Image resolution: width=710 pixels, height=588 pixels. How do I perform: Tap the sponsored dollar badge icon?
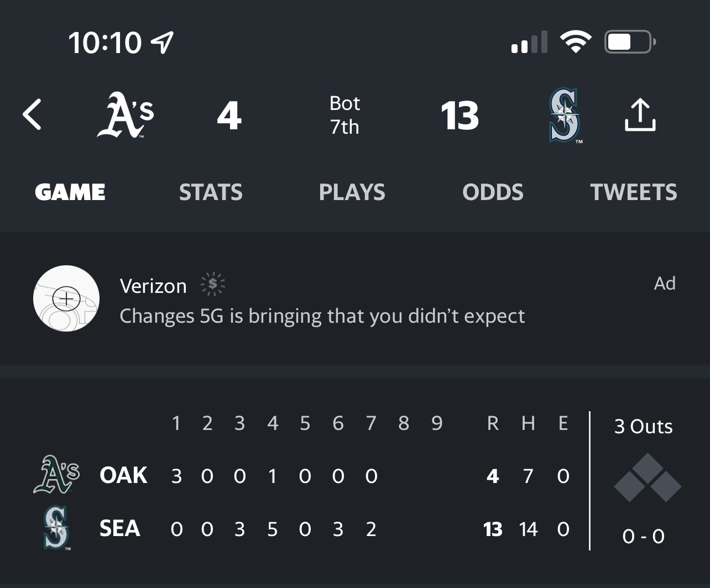pos(213,285)
